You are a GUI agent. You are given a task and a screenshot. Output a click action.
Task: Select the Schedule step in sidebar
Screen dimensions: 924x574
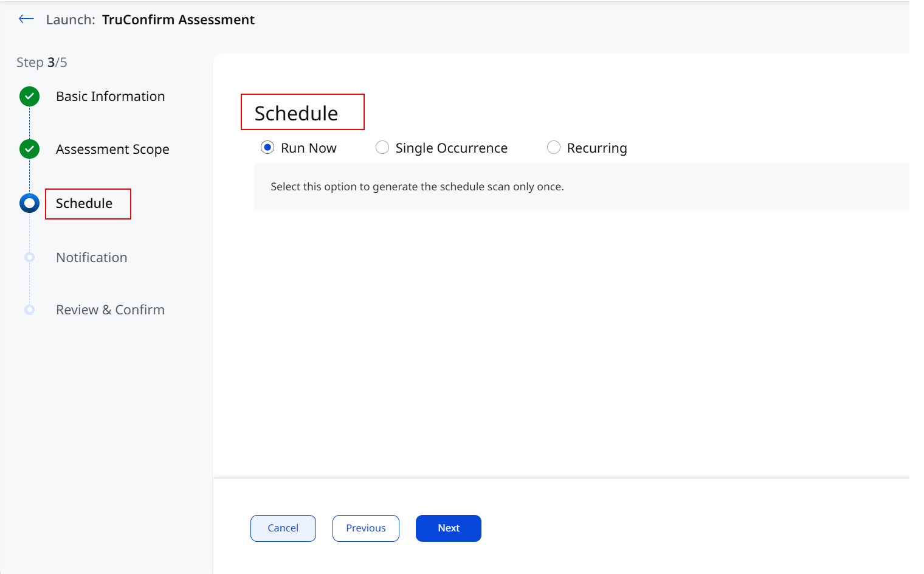84,203
